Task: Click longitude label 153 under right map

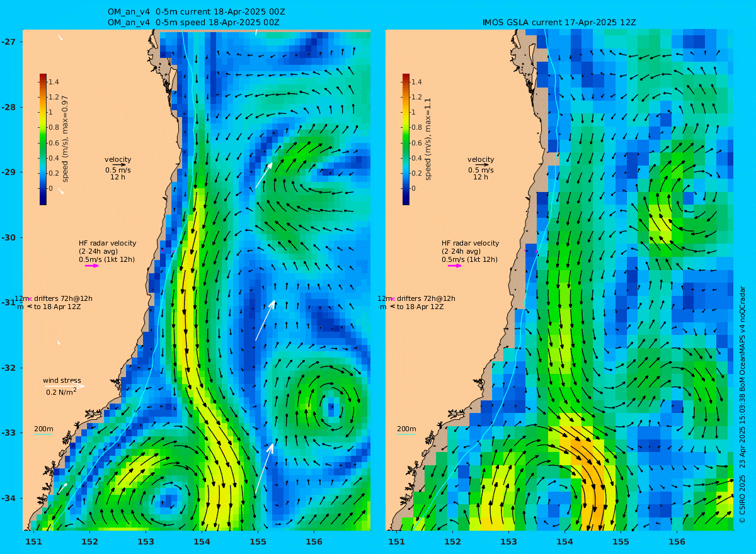Action: click(508, 541)
